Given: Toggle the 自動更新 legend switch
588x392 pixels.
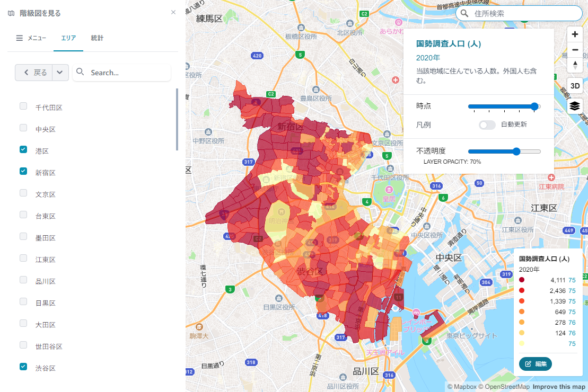Looking at the screenshot, I should (x=487, y=125).
